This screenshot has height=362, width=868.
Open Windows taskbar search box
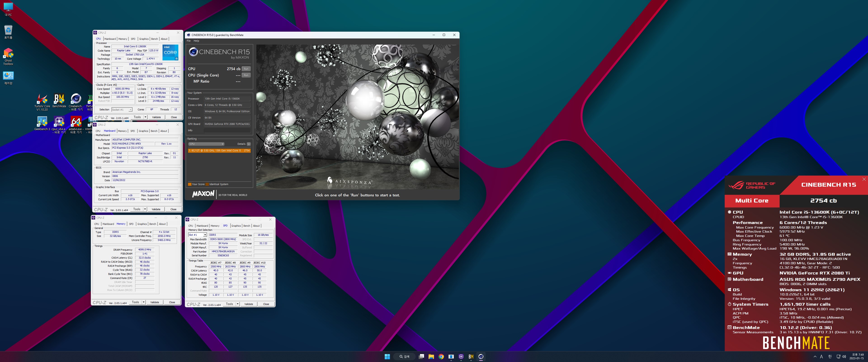coord(404,356)
